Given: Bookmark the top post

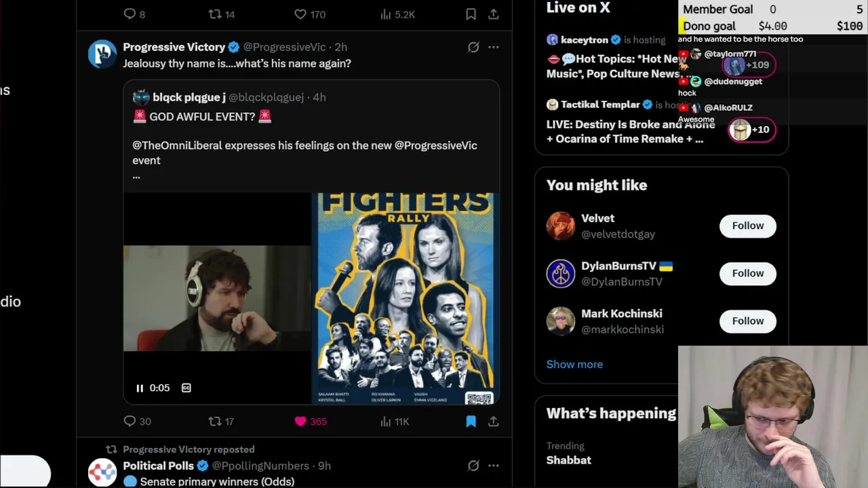Looking at the screenshot, I should click(x=471, y=14).
